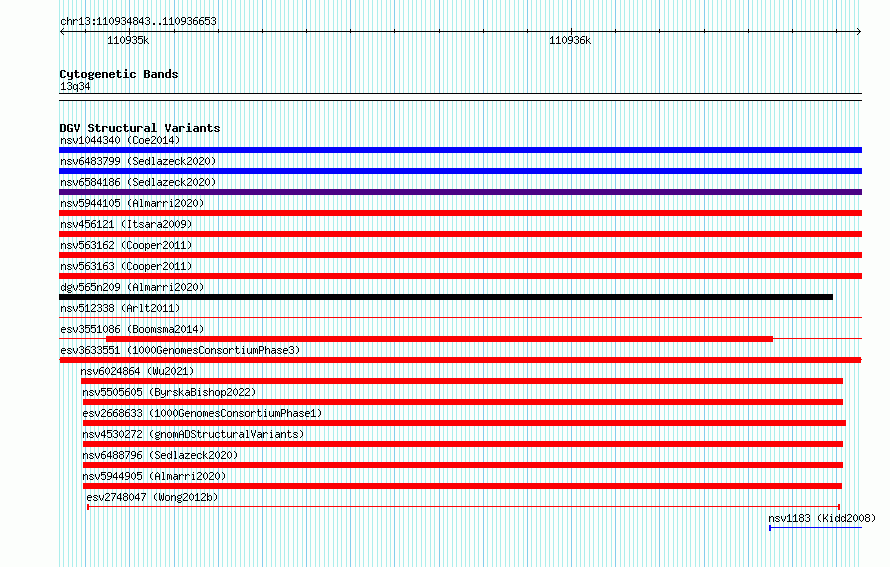Click the red bar under nsv5505605
The height and width of the screenshot is (567, 890).
coord(463,402)
